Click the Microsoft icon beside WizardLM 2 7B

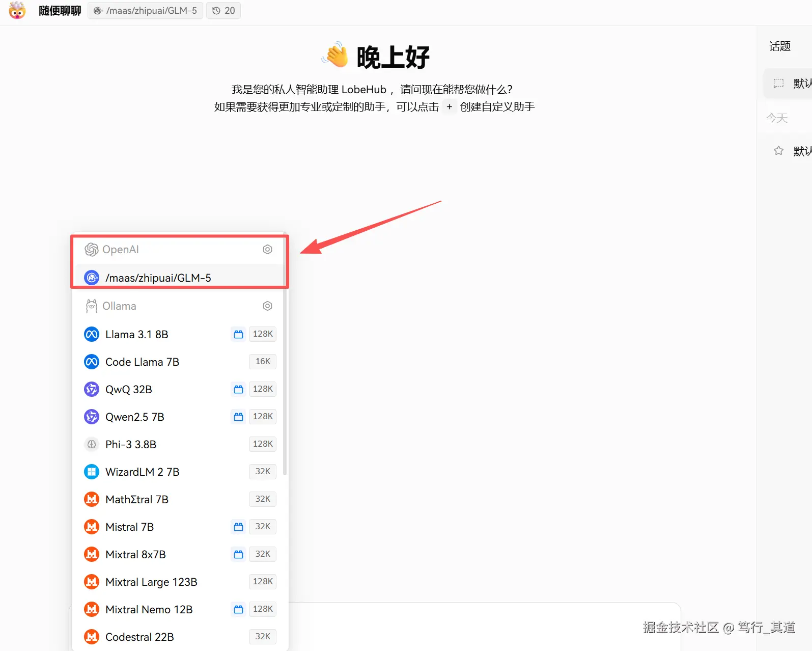[x=92, y=472]
